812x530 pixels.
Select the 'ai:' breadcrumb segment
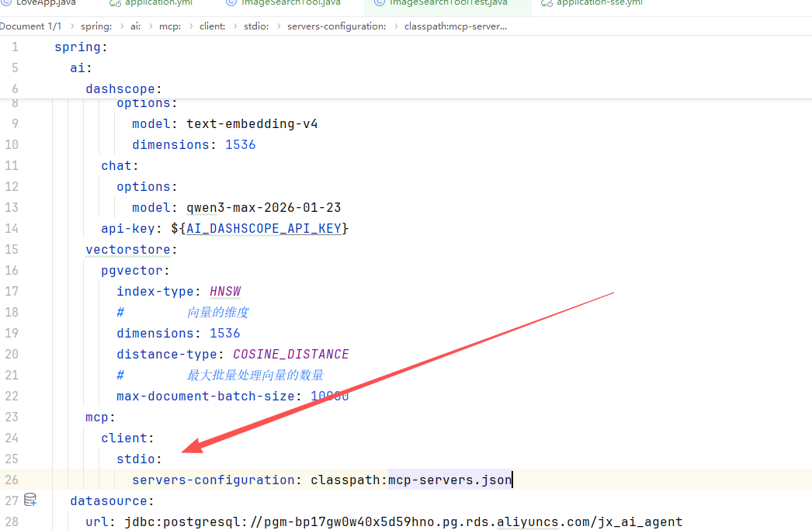coord(136,26)
